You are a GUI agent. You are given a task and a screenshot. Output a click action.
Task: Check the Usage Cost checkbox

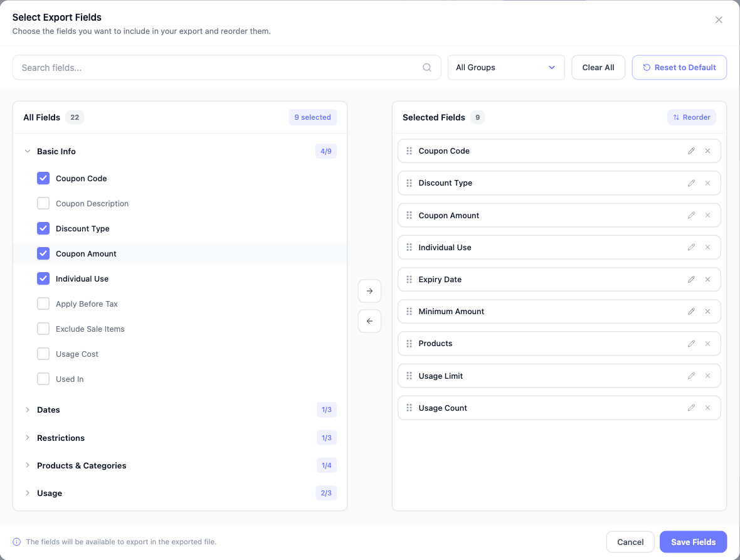[x=43, y=353]
